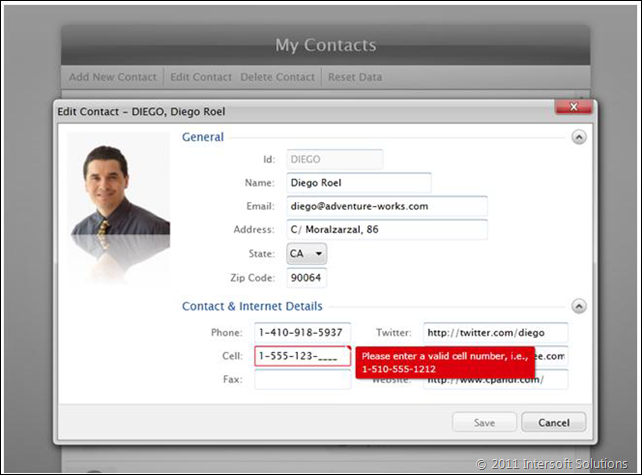Click the red cell validation tooltip

click(445, 362)
